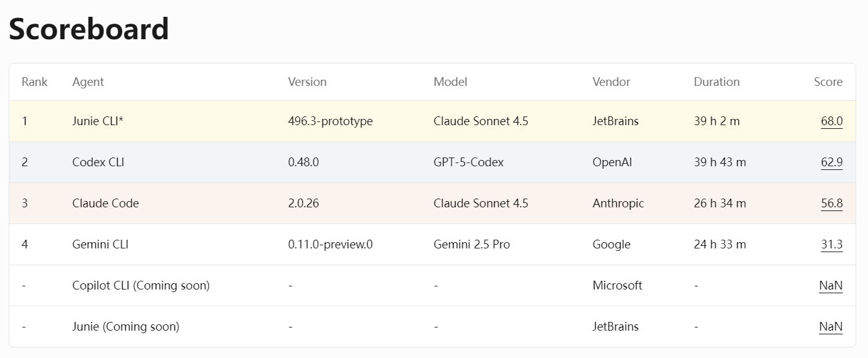Screen dimensions: 868x358
Task: Open Gemini CLI's 31.3 score link
Action: 831,245
